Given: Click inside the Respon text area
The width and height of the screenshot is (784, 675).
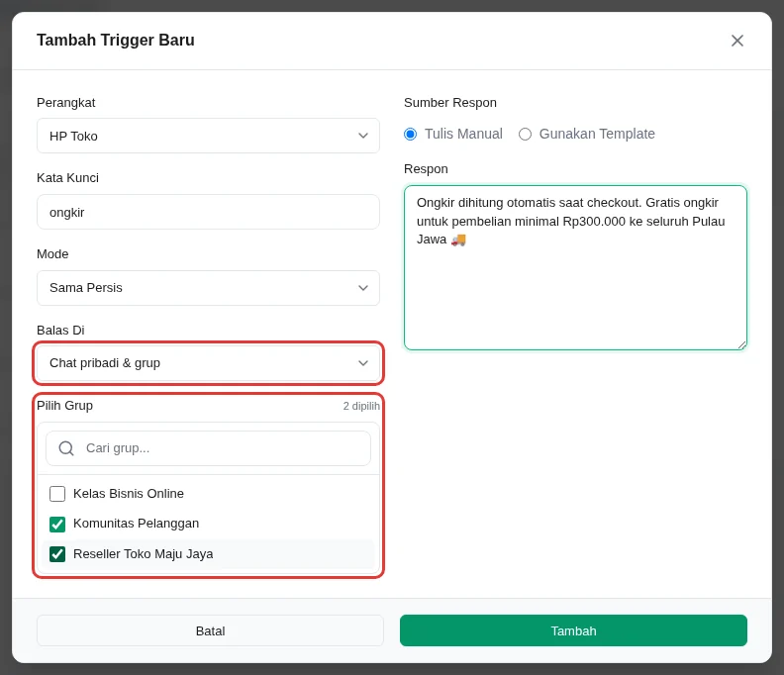Looking at the screenshot, I should (575, 267).
